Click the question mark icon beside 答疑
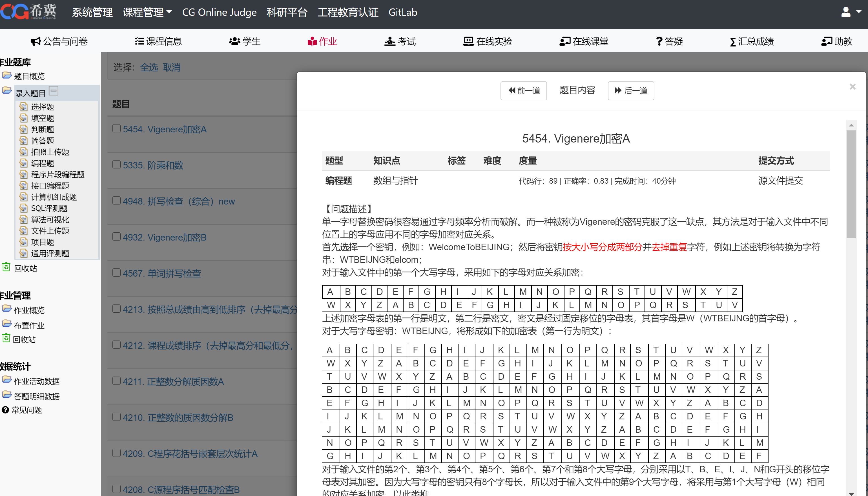The height and width of the screenshot is (496, 868). click(x=659, y=41)
